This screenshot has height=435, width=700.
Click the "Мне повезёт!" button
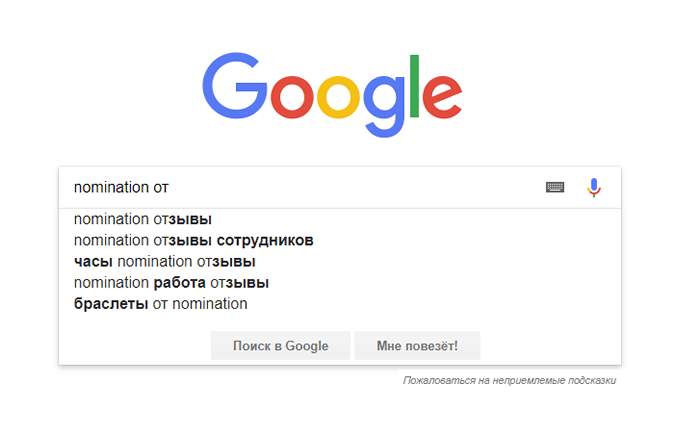click(417, 346)
